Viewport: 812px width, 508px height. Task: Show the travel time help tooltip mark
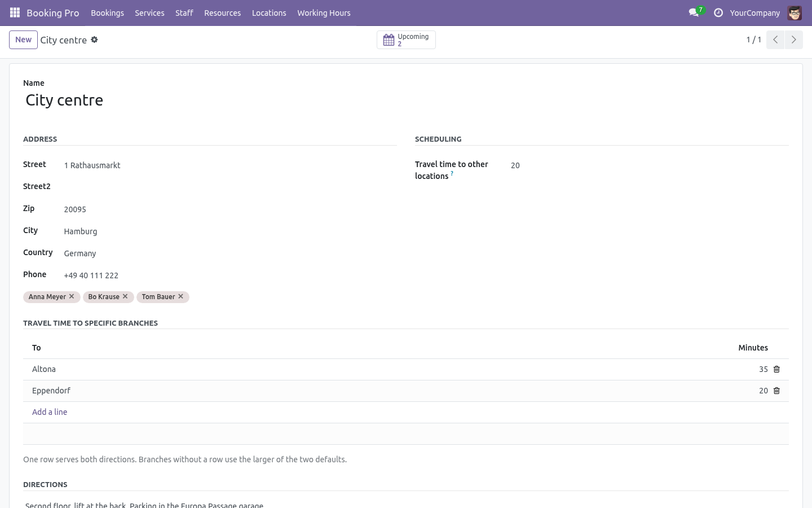452,173
